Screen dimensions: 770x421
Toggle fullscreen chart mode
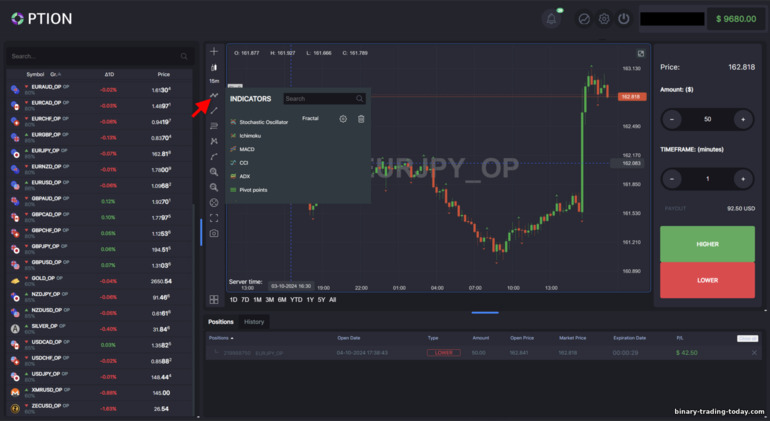(x=214, y=218)
